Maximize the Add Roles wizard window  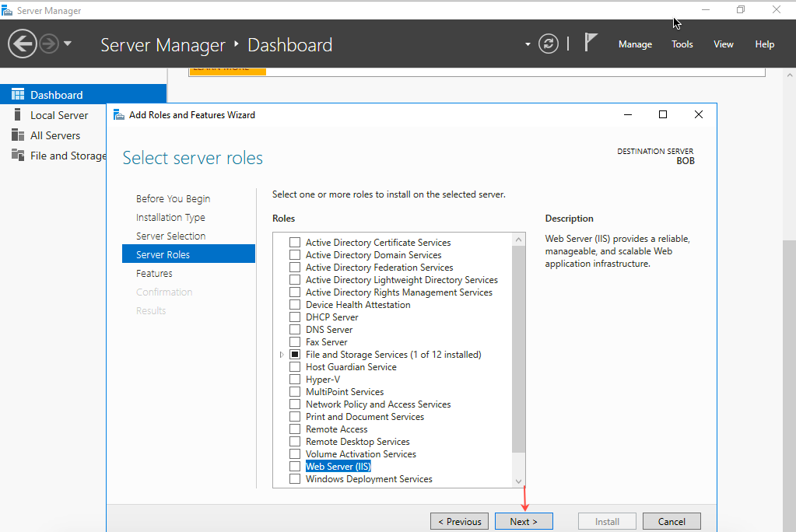[x=662, y=114]
